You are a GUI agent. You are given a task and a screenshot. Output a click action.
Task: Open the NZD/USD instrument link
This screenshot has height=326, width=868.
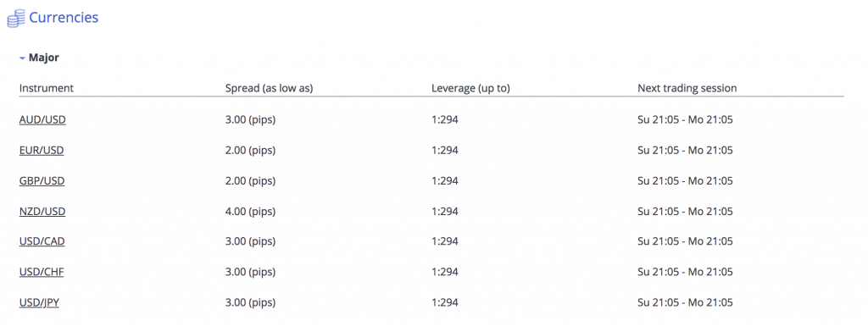(x=42, y=211)
